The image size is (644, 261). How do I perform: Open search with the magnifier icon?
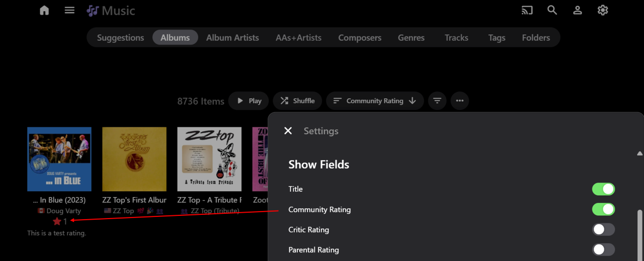[552, 10]
